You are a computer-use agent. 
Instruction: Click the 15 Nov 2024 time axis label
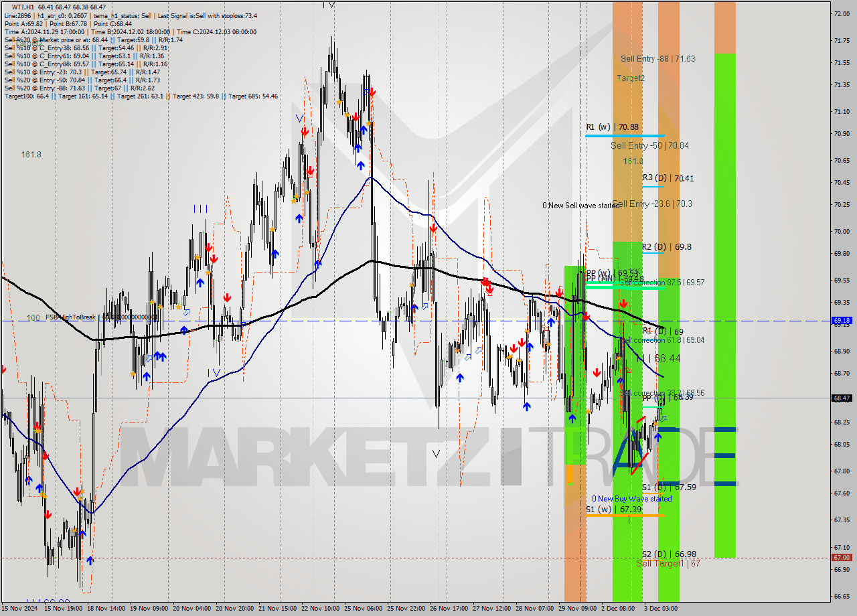click(20, 609)
